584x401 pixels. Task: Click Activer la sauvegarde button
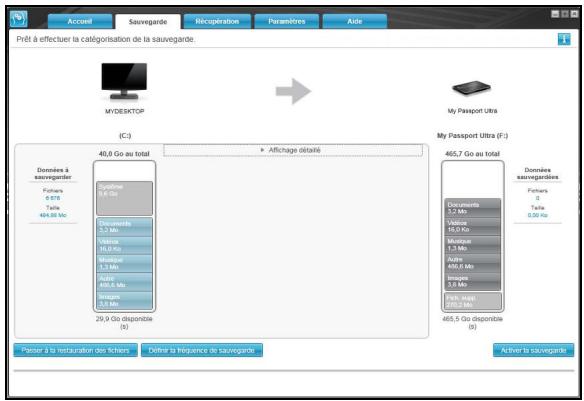pyautogui.click(x=533, y=350)
